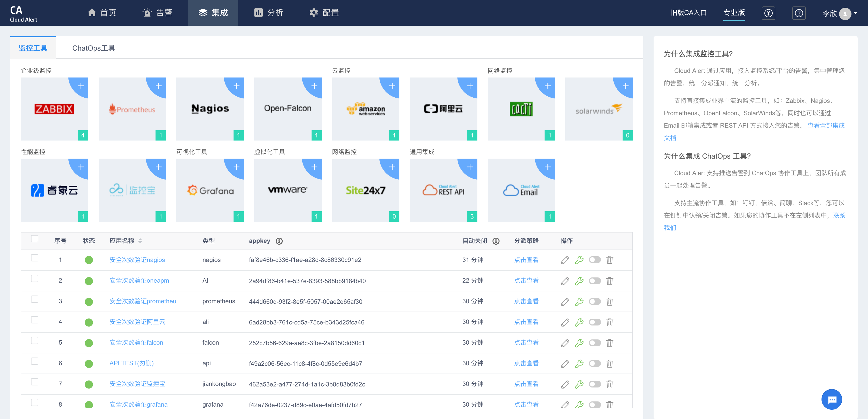Open wrench settings for 安全次数验证falcon
Screen dimensions: 868x419
579,343
